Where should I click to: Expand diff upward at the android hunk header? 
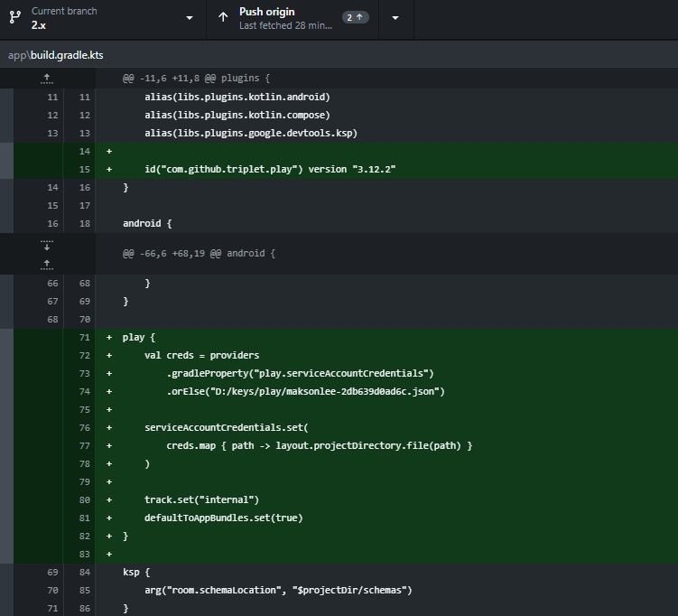point(47,264)
